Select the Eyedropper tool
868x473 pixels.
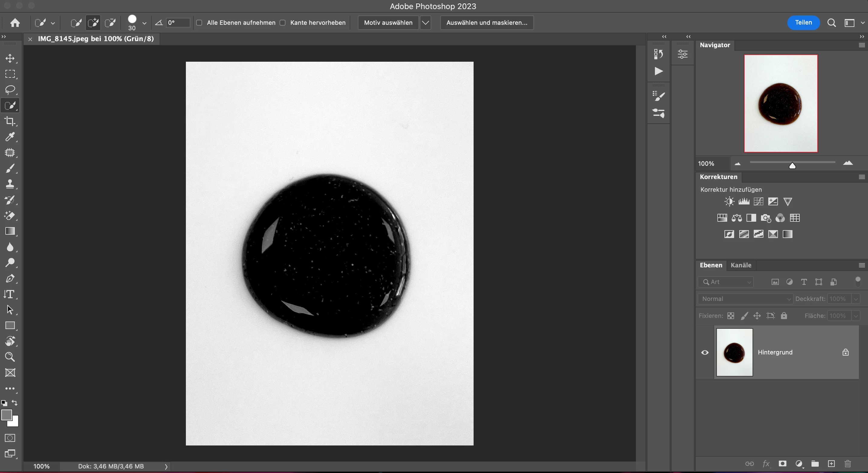pos(10,137)
